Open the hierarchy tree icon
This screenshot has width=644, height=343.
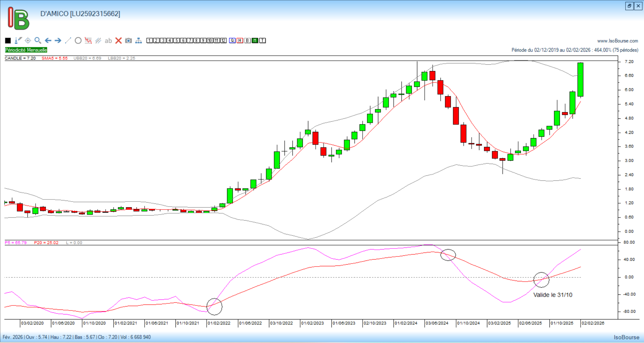(x=139, y=41)
